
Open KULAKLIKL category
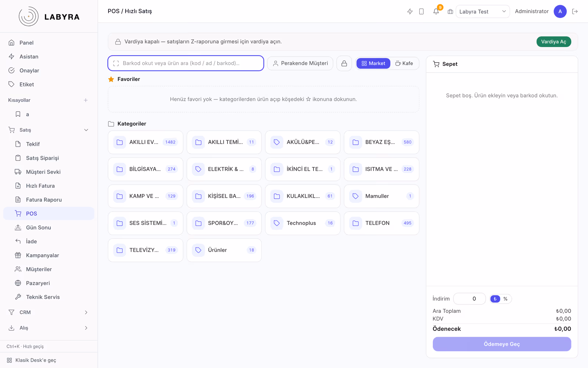coord(303,196)
